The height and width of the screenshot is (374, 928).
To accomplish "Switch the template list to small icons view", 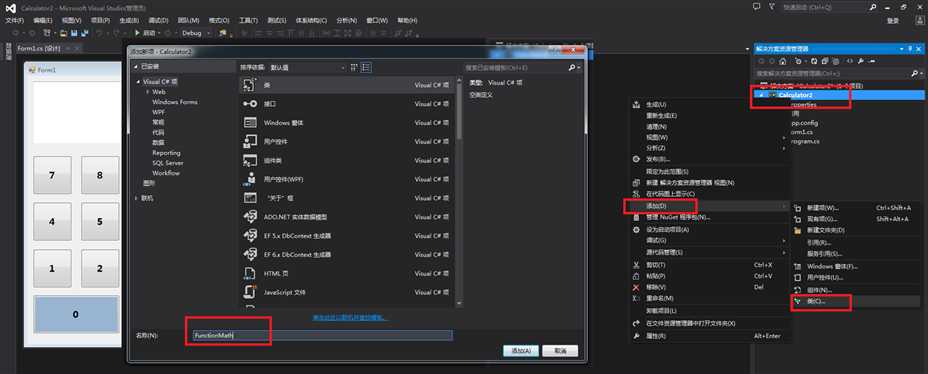I will pos(355,67).
